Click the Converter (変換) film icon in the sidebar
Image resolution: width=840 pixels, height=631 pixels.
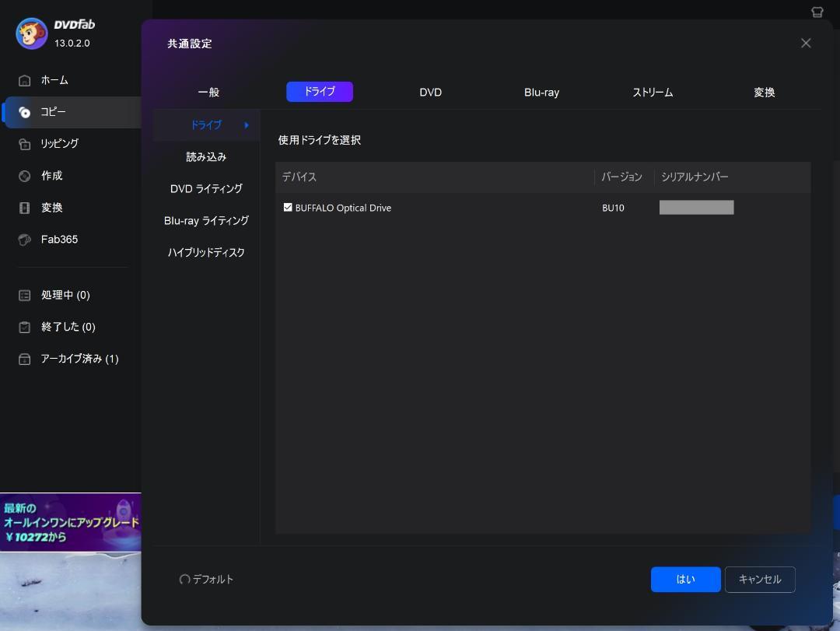[x=25, y=208]
